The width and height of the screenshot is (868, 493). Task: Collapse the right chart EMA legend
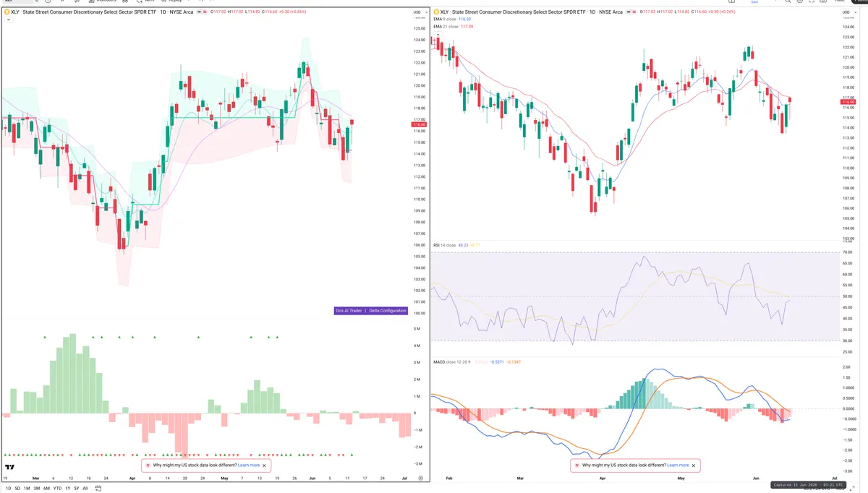(x=436, y=34)
